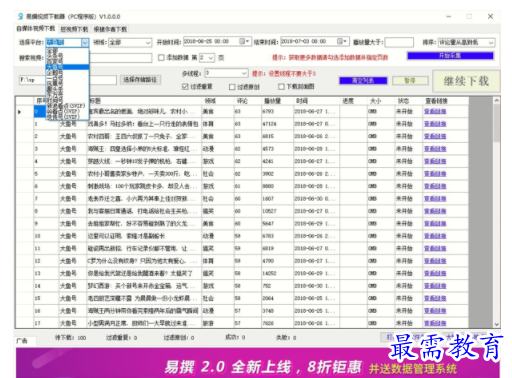Click the 选择存储路径 button
The height and width of the screenshot is (378, 512).
tap(140, 80)
